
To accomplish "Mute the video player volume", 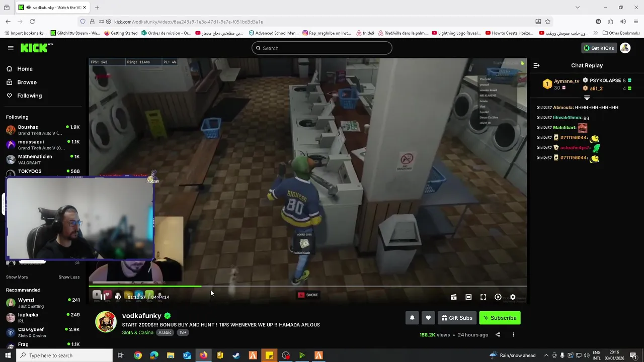I will point(118,297).
